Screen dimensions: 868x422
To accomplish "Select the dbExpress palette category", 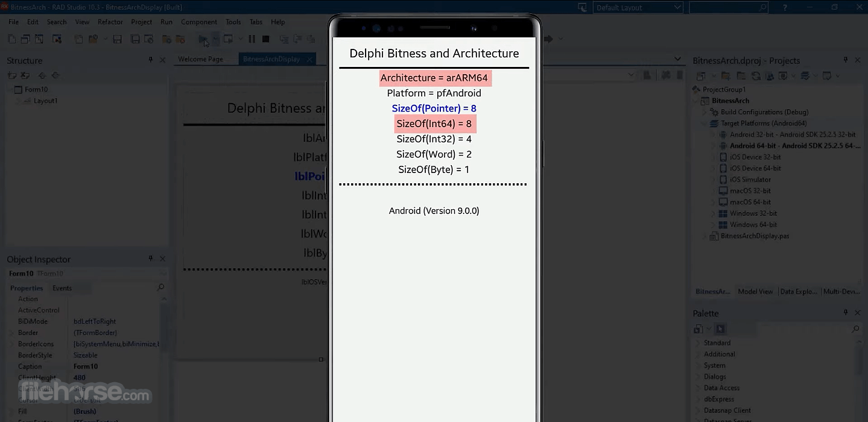I will (x=718, y=399).
